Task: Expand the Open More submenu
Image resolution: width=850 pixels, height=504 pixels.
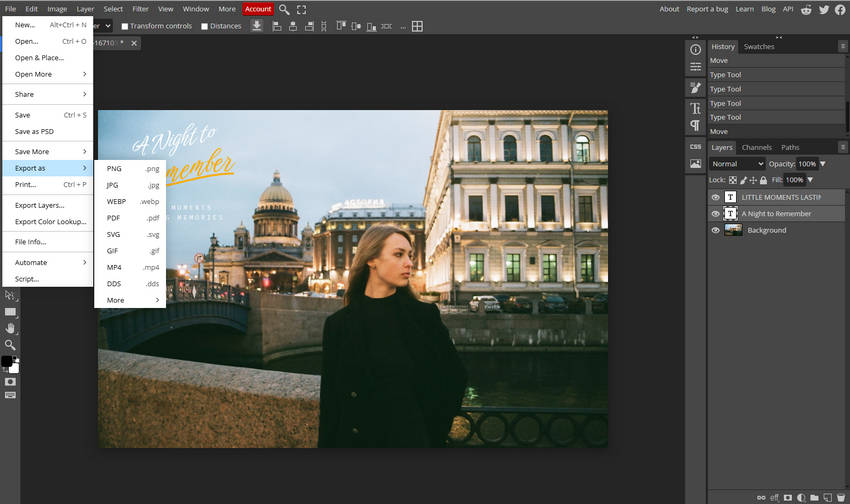Action: click(x=48, y=74)
